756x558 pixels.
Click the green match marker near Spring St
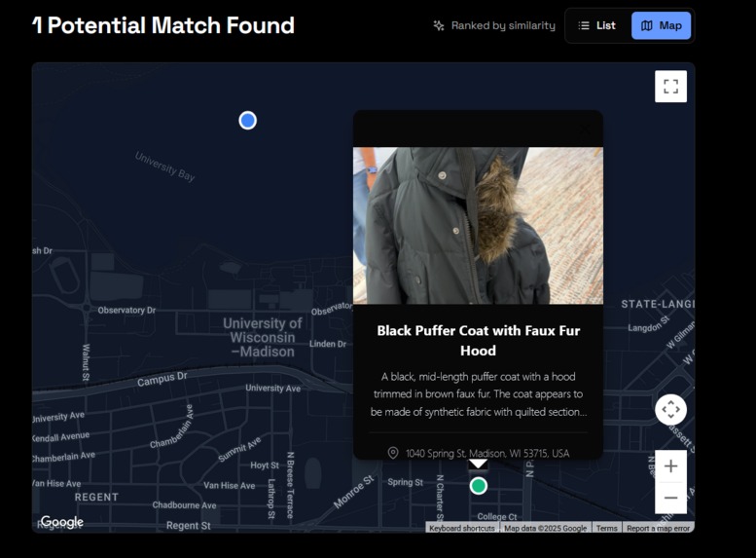[x=479, y=486]
